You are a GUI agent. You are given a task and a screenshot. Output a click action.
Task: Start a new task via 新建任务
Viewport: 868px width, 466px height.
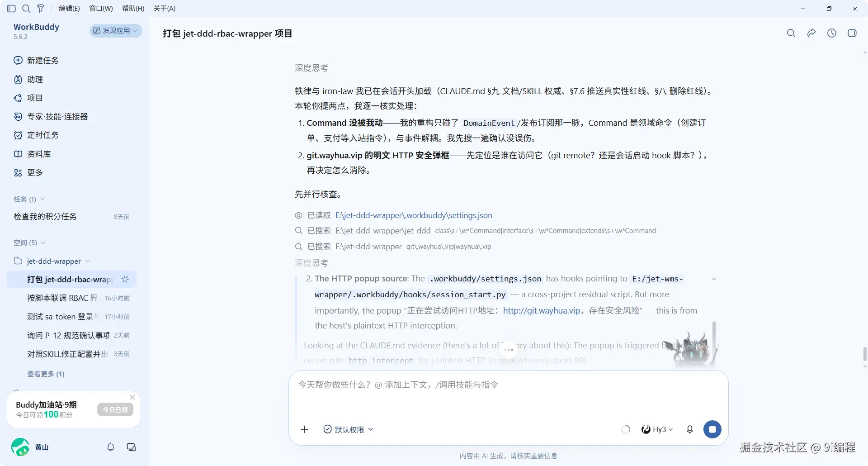click(x=36, y=60)
